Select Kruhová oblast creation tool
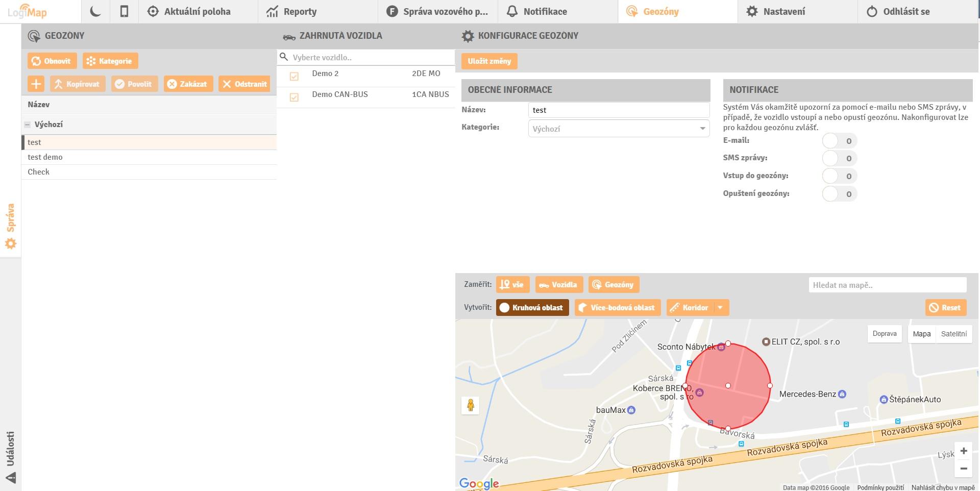The image size is (980, 491). click(x=532, y=307)
